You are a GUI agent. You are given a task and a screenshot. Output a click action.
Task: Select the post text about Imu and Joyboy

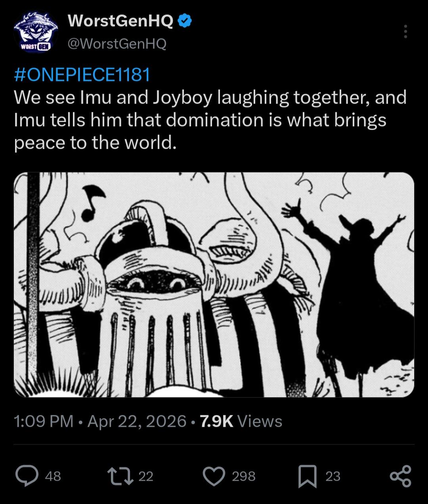210,120
